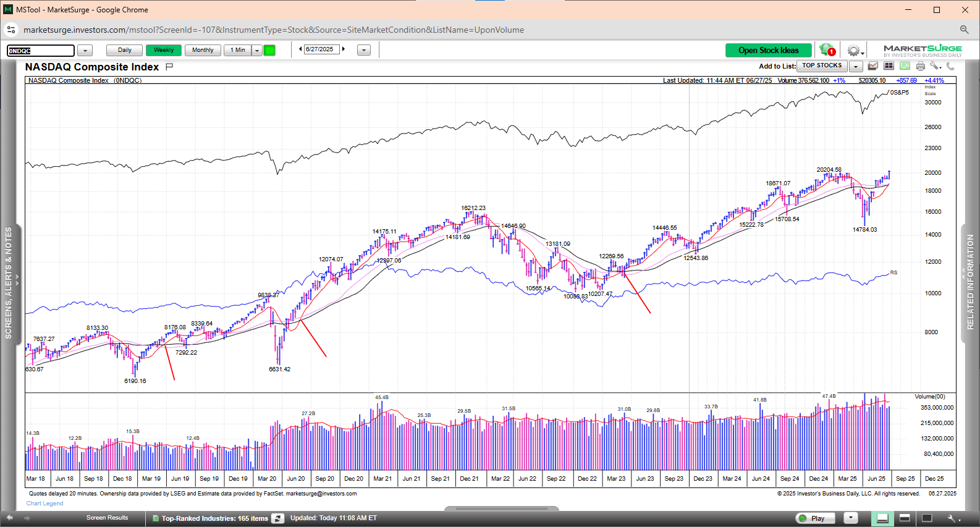Click the Last Updated timestamp text
980x527 pixels.
click(717, 80)
